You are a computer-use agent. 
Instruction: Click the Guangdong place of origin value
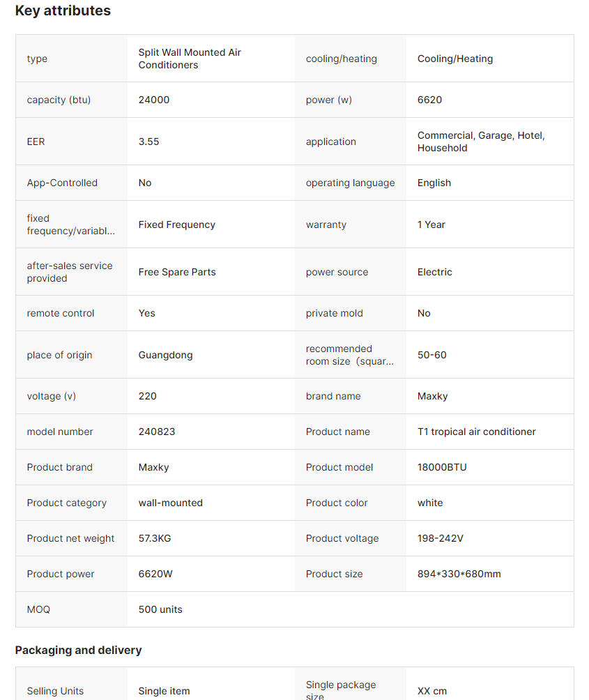pyautogui.click(x=166, y=355)
